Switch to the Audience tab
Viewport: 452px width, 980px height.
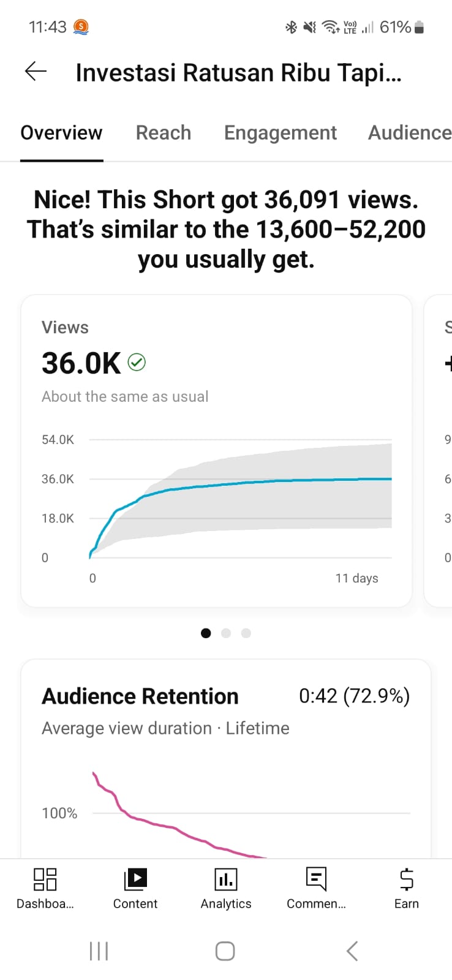(x=409, y=133)
